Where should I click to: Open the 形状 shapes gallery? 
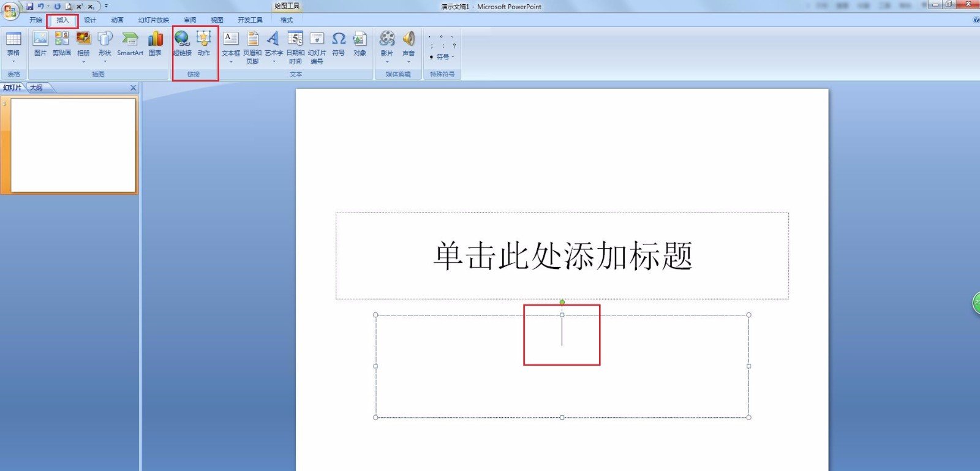[105, 47]
